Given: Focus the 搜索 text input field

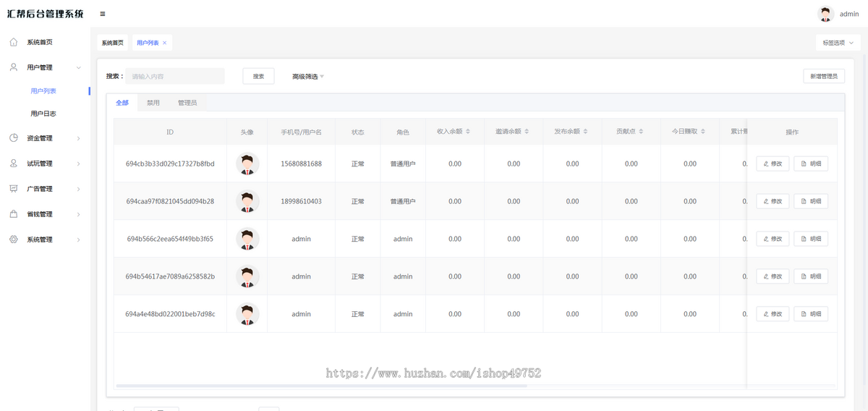Looking at the screenshot, I should (x=175, y=76).
